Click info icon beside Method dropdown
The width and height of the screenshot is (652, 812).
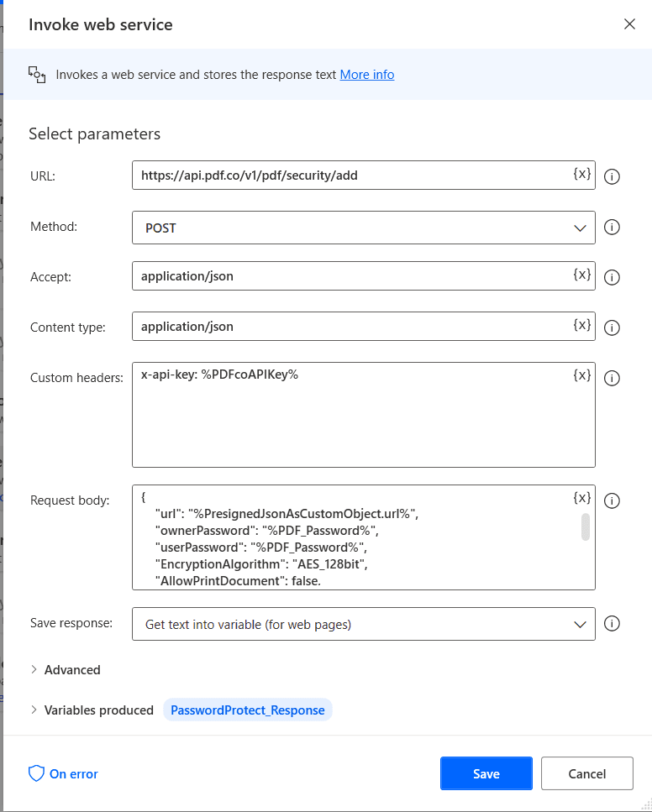pos(613,227)
